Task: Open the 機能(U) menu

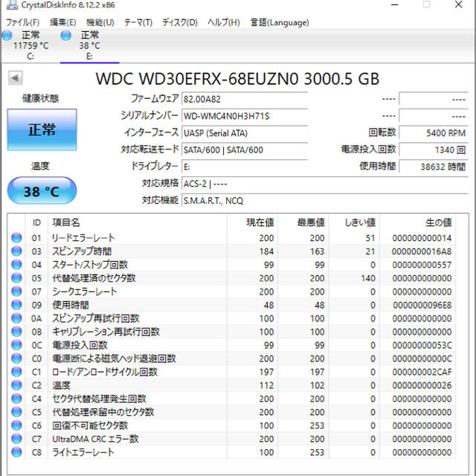Action: [100, 22]
